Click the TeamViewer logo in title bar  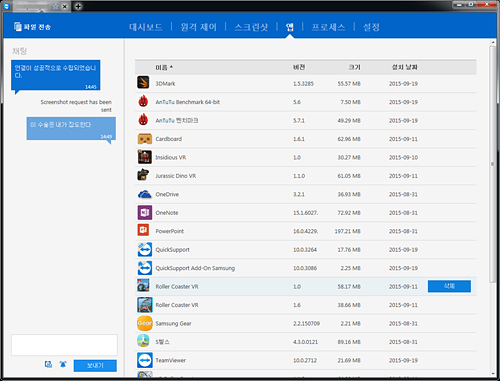(6, 6)
